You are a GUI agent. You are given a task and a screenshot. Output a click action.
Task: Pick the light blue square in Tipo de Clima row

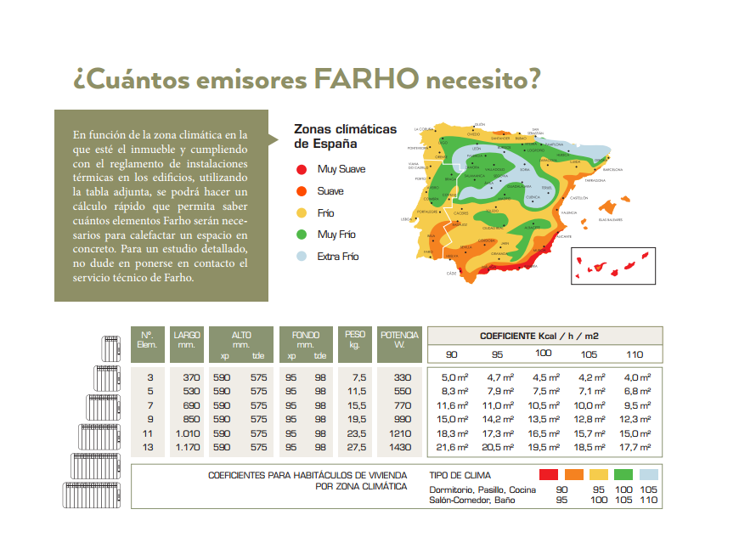point(648,475)
